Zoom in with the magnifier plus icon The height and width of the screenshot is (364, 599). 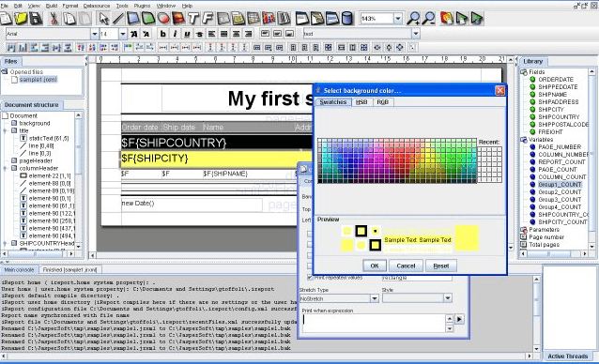point(413,19)
